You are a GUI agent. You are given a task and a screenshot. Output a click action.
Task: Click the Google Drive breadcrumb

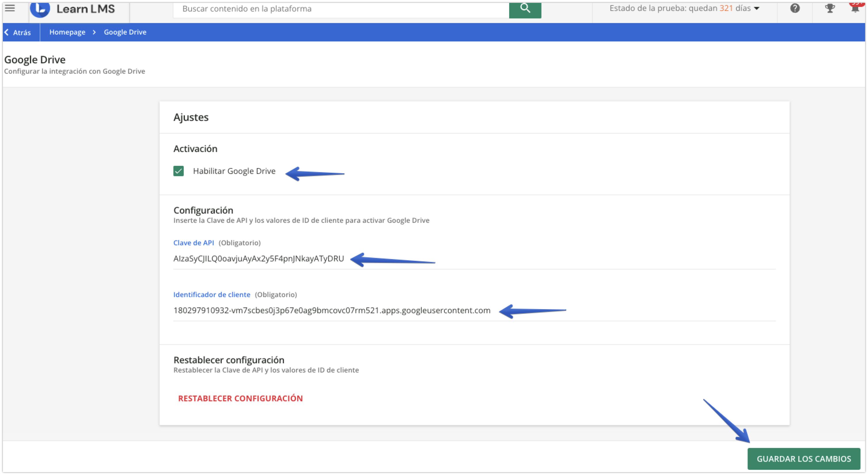(125, 32)
